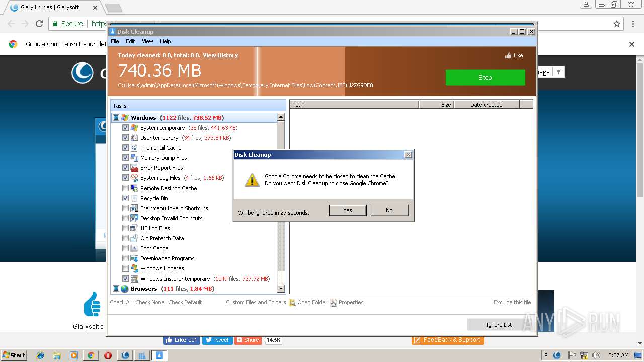Open the View menu

[x=147, y=41]
